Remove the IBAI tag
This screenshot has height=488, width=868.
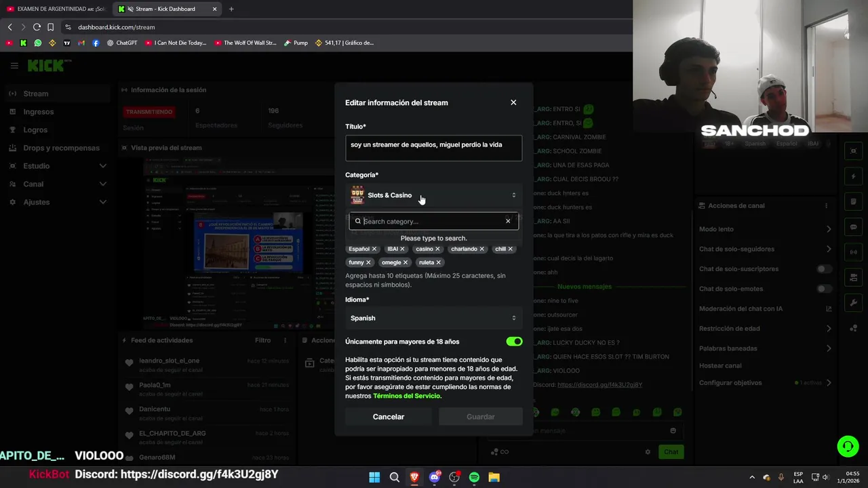click(x=402, y=249)
